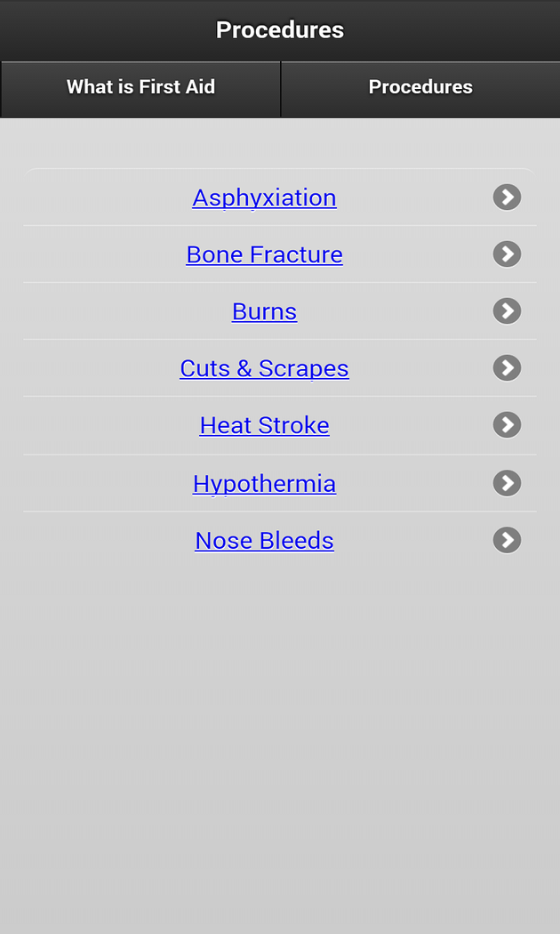Select the Procedures tab
Screen dimensions: 560x934
coord(420,87)
